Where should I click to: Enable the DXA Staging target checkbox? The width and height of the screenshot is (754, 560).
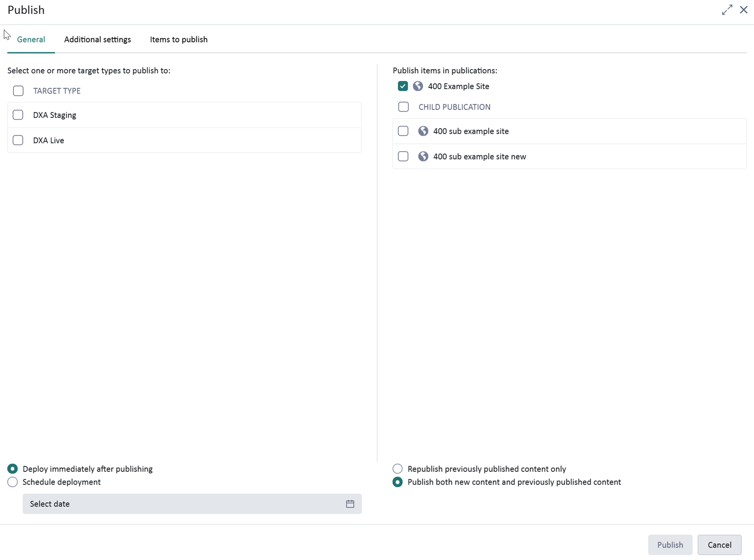click(x=18, y=115)
